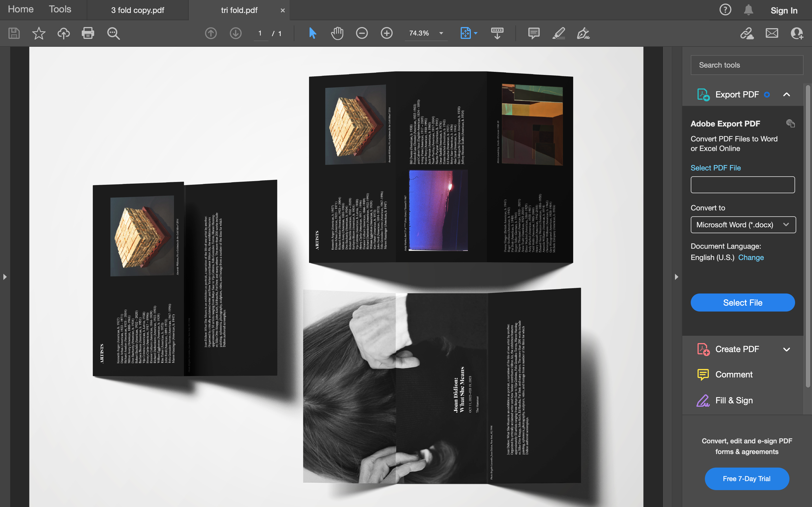812x507 pixels.
Task: Bookmark the file with the star icon
Action: 39,33
